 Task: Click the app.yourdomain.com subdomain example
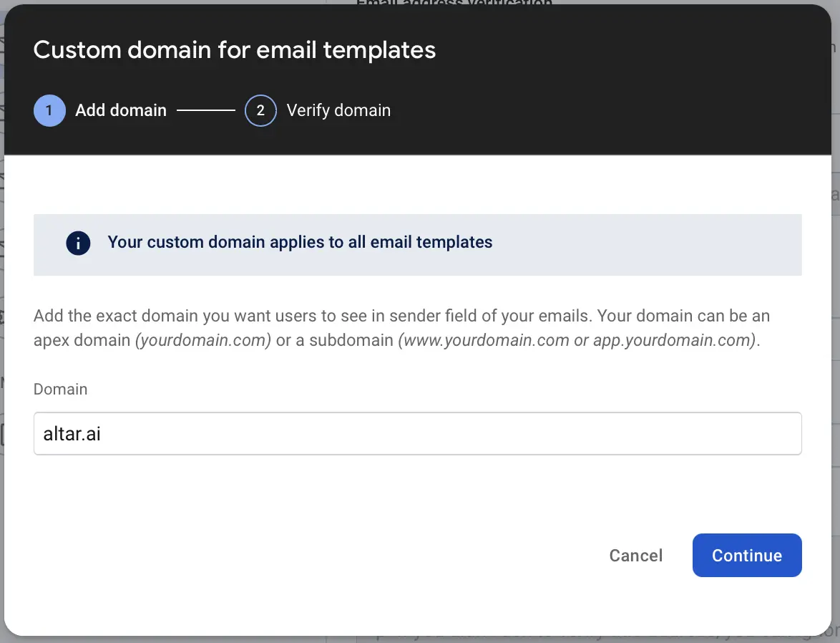point(674,340)
